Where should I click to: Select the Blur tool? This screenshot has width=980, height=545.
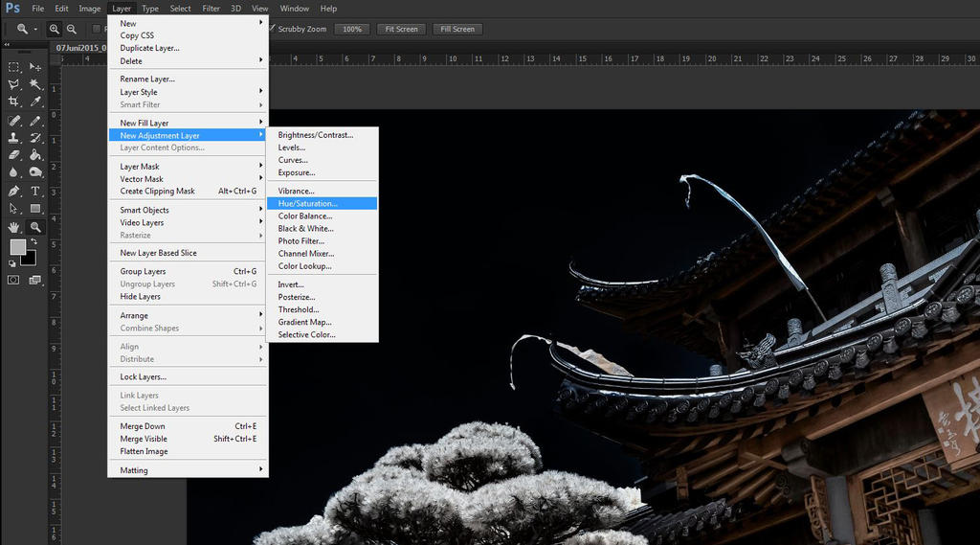13,172
